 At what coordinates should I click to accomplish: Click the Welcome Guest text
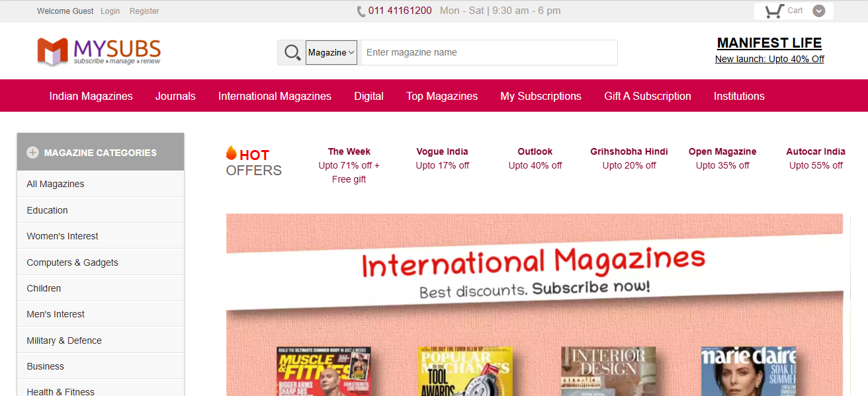click(65, 11)
